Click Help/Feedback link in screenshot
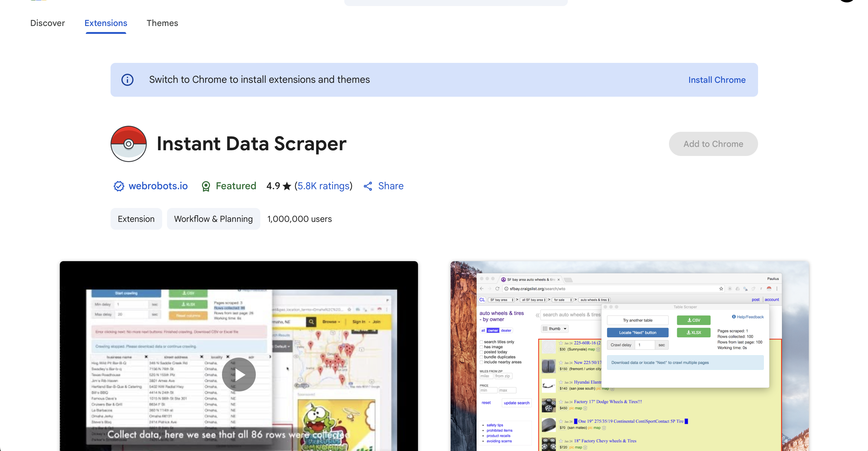 coord(747,317)
